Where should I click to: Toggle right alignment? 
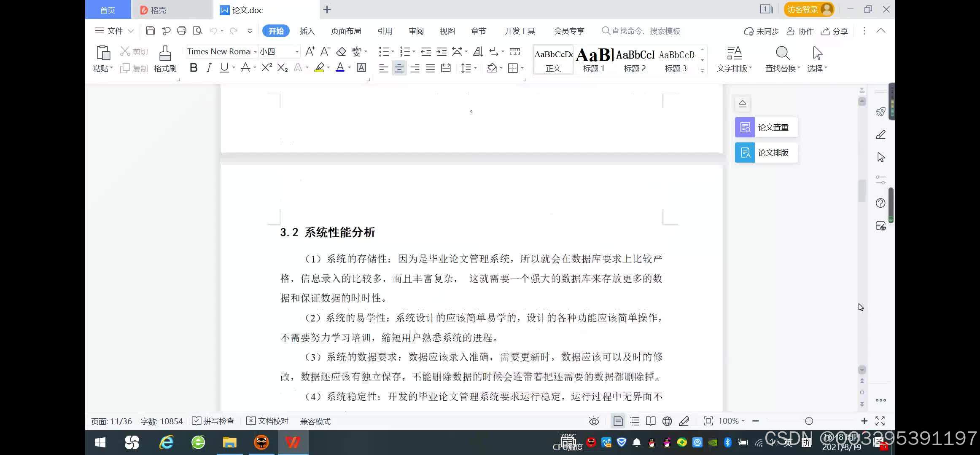pos(415,68)
